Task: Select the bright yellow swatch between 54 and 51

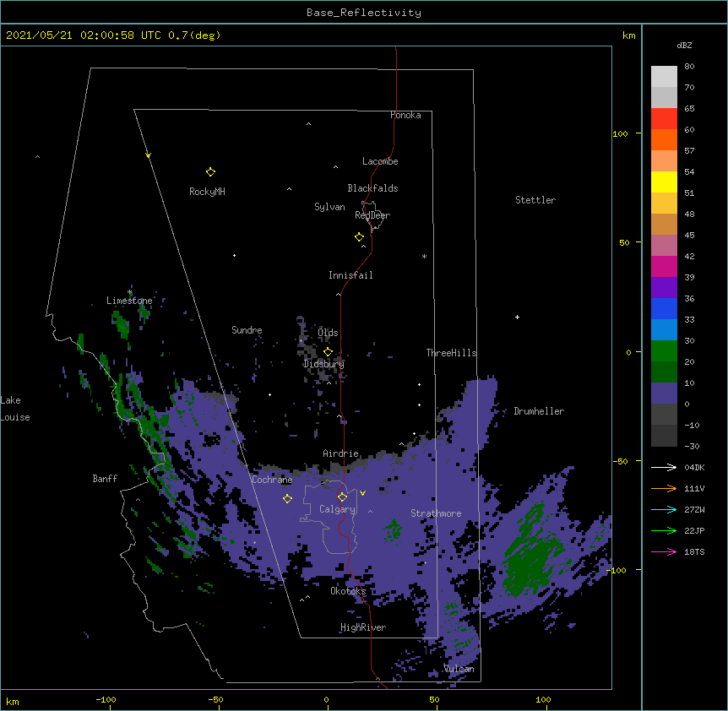Action: point(664,182)
